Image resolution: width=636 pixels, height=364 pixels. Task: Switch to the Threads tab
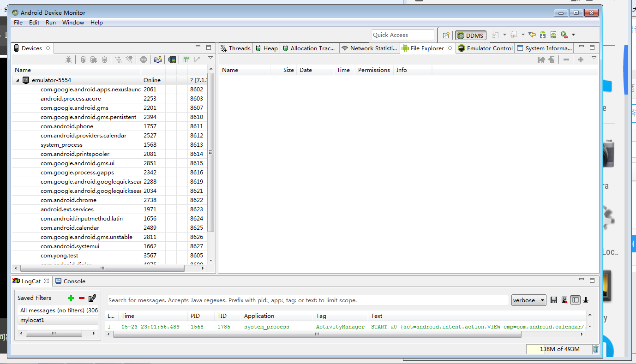(x=235, y=48)
